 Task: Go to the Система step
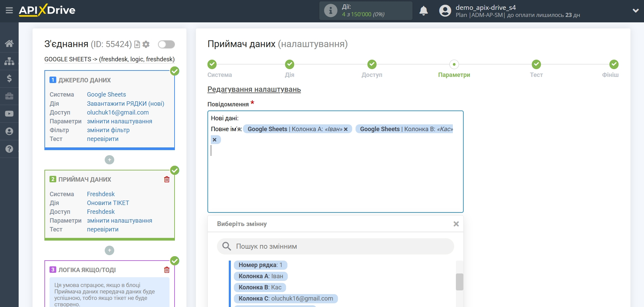[x=220, y=69]
